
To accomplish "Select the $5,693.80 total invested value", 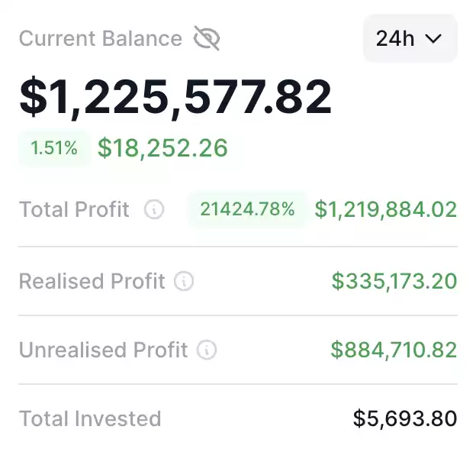I will pos(405,418).
